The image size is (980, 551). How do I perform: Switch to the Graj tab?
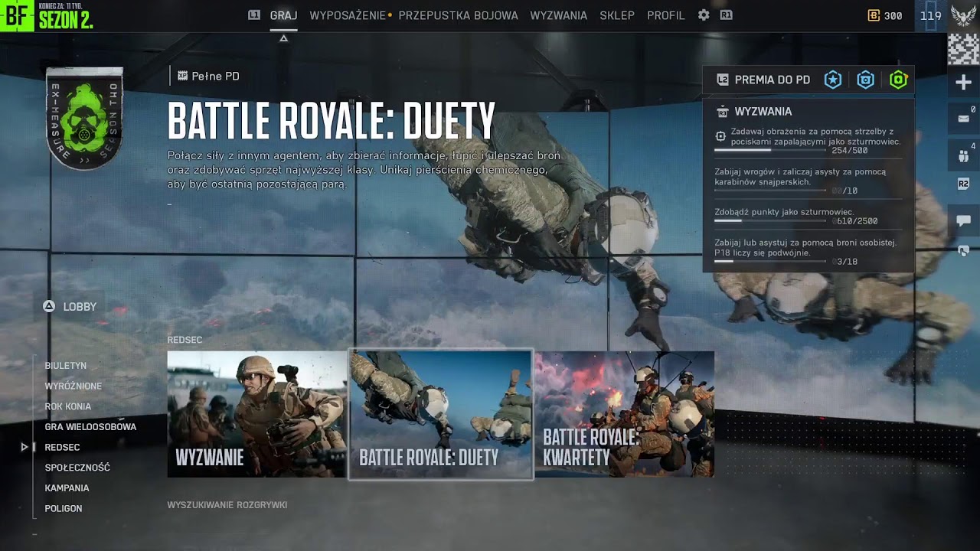coord(283,15)
